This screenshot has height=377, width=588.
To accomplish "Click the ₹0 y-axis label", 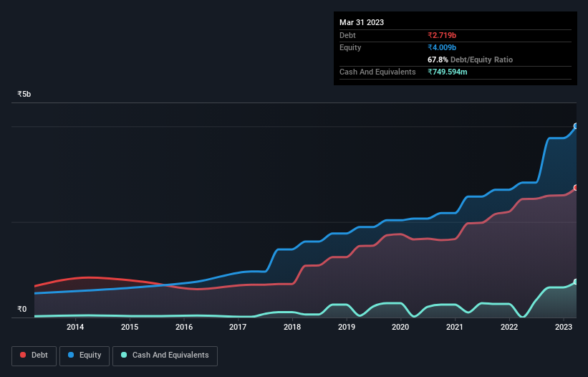I will click(22, 309).
